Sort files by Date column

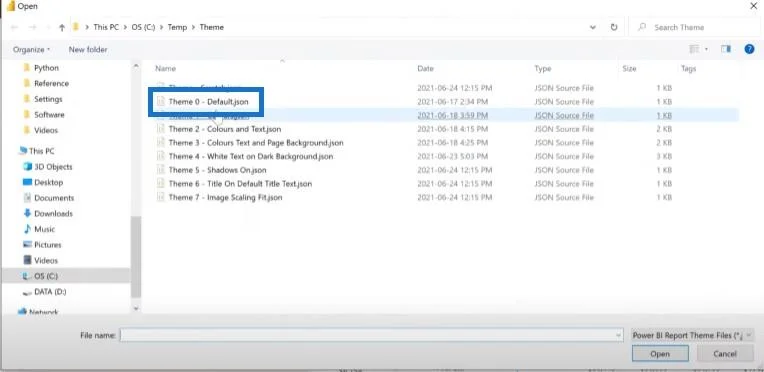tap(425, 69)
